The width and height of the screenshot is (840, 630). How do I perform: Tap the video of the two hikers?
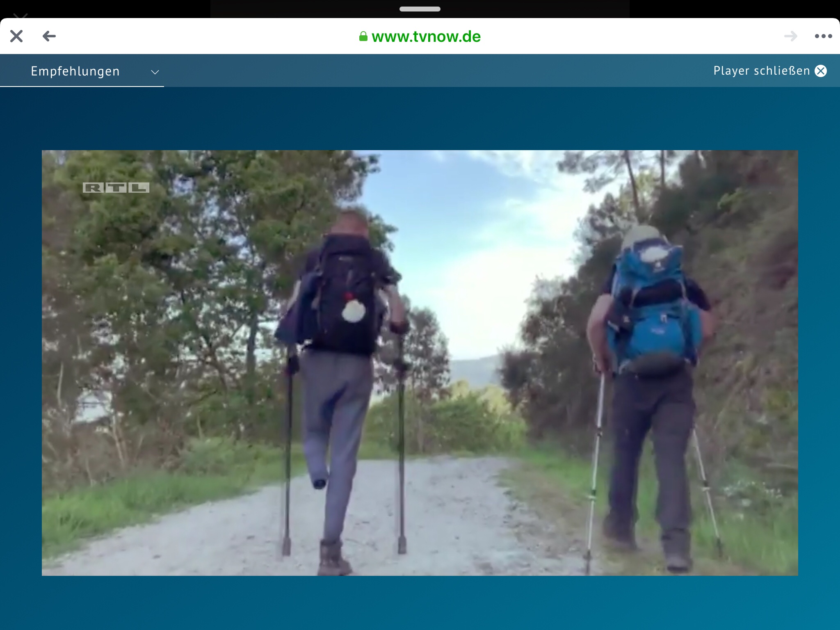pyautogui.click(x=420, y=363)
